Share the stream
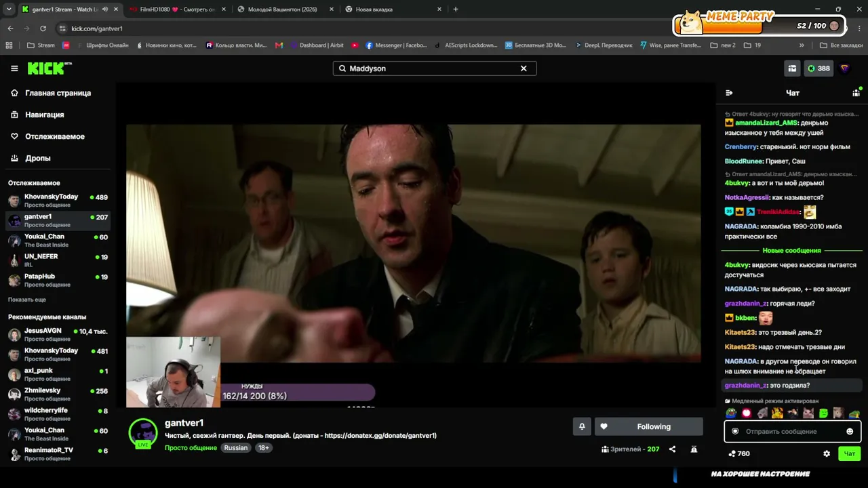The width and height of the screenshot is (868, 488). point(672,449)
